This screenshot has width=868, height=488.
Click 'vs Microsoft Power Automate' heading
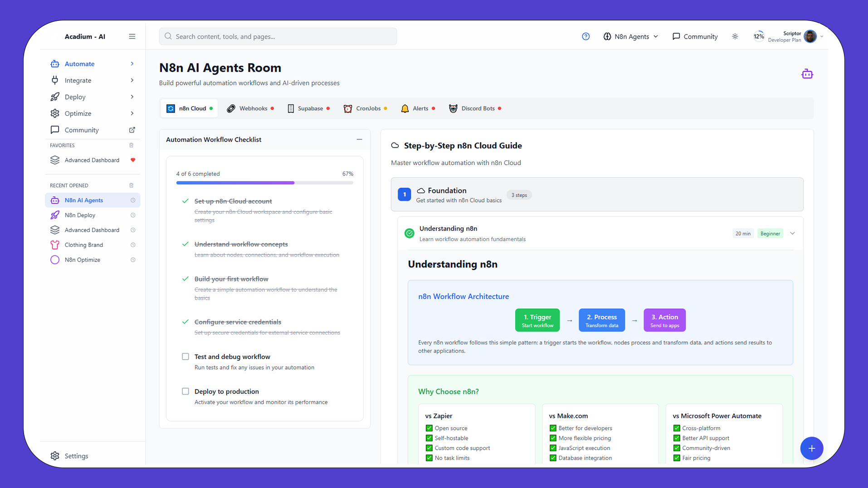pos(717,416)
